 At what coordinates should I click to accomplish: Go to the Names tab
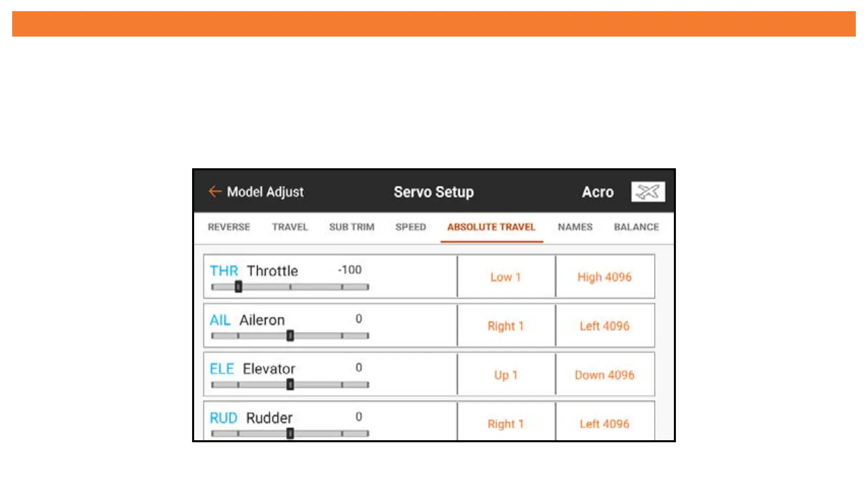point(575,227)
